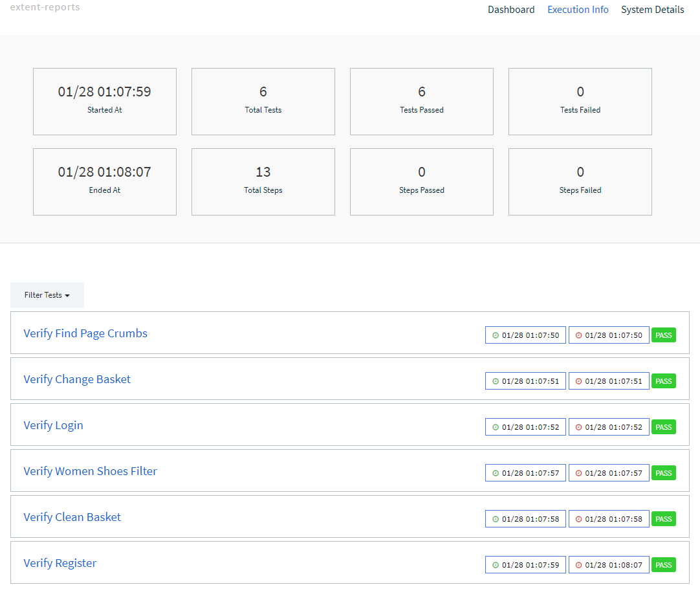Click the Steps Failed card
700x598 pixels.
pos(580,182)
